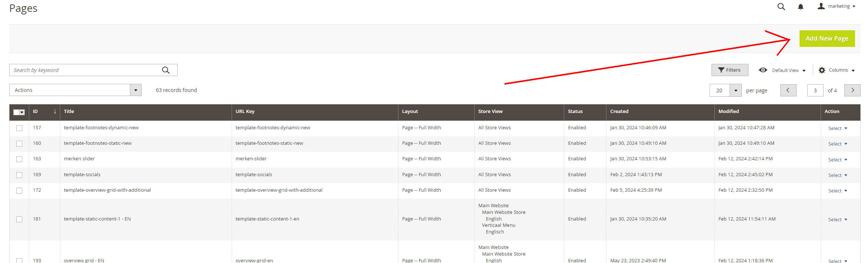The image size is (868, 263).
Task: Open the Filters panel
Action: 730,70
